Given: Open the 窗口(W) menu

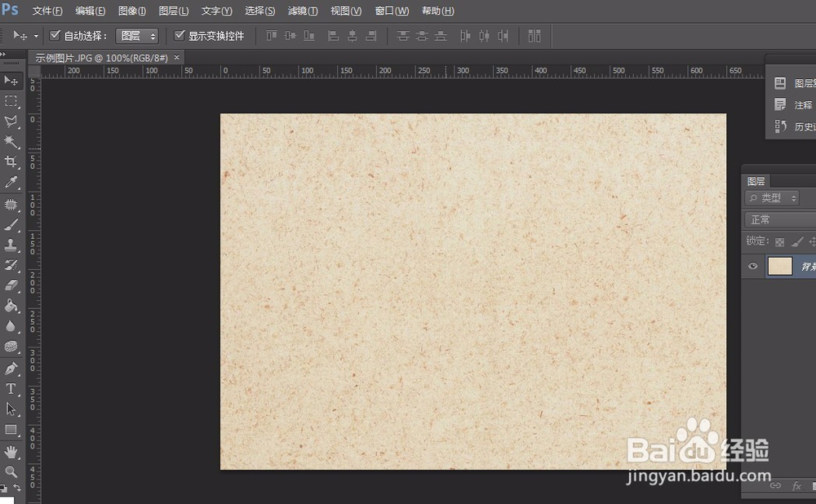Looking at the screenshot, I should [392, 11].
